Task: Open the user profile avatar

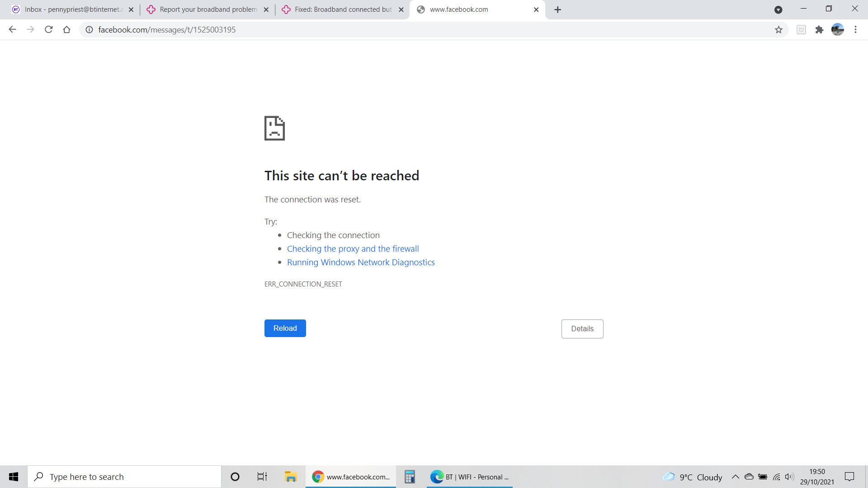Action: coord(837,30)
